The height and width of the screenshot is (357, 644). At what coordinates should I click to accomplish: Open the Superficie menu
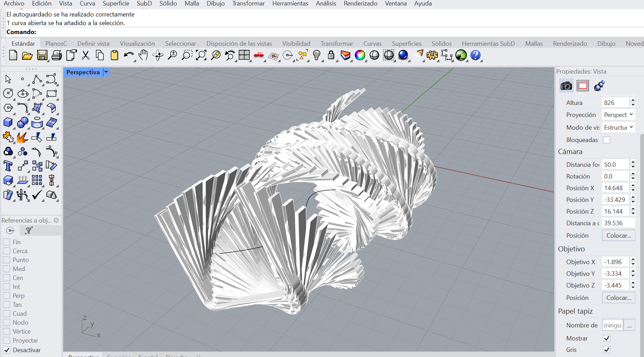(x=116, y=3)
